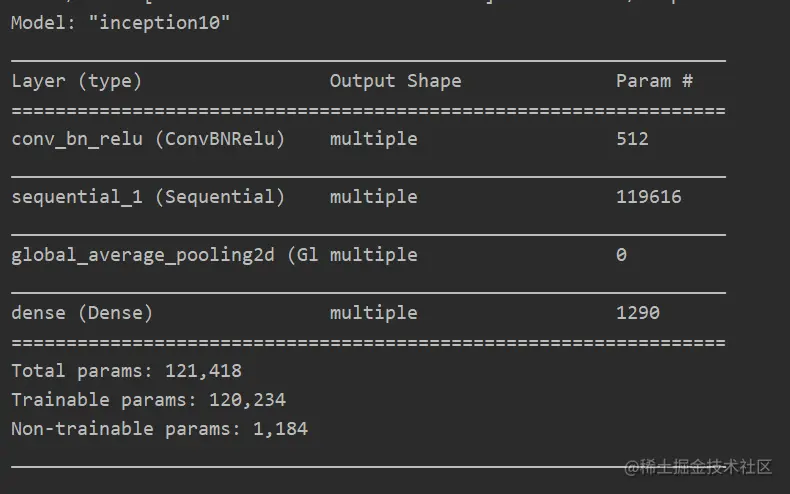Screen dimensions: 790x494
Task: Select the conv_bn_relu (ConvBNRelu) layer text
Action: pos(148,139)
